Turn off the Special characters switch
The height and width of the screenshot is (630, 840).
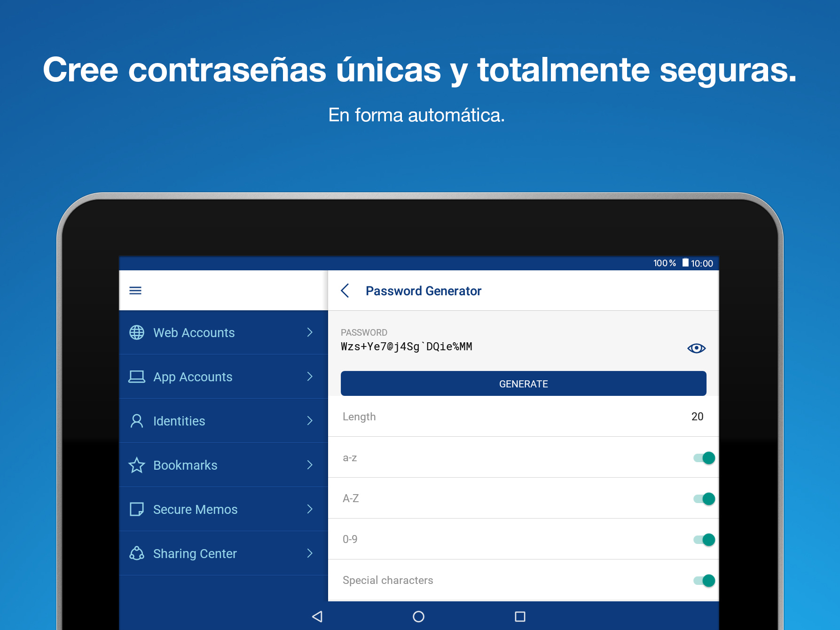704,581
